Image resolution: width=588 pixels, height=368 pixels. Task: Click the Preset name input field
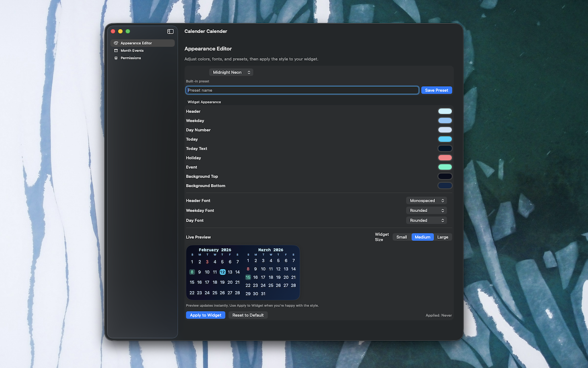[302, 90]
